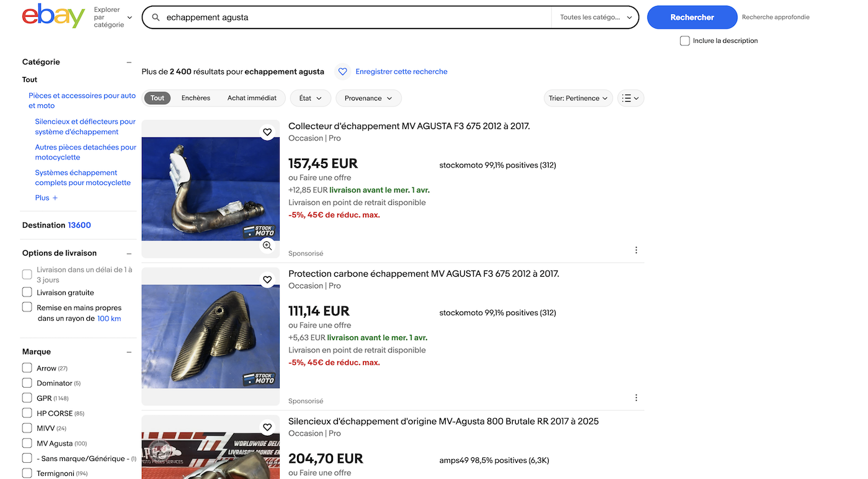This screenshot has height=479, width=868.
Task: Tick the MIVV brand checkbox
Action: tap(27, 428)
